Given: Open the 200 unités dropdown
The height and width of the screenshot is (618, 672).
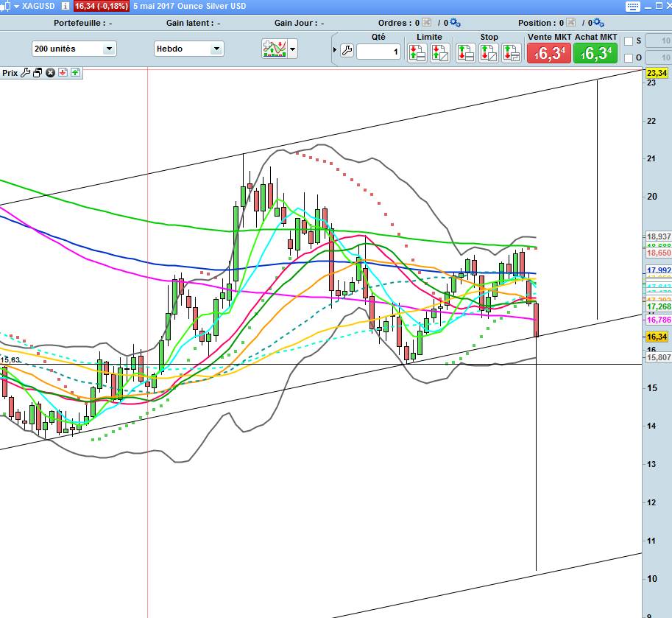Looking at the screenshot, I should coord(74,49).
